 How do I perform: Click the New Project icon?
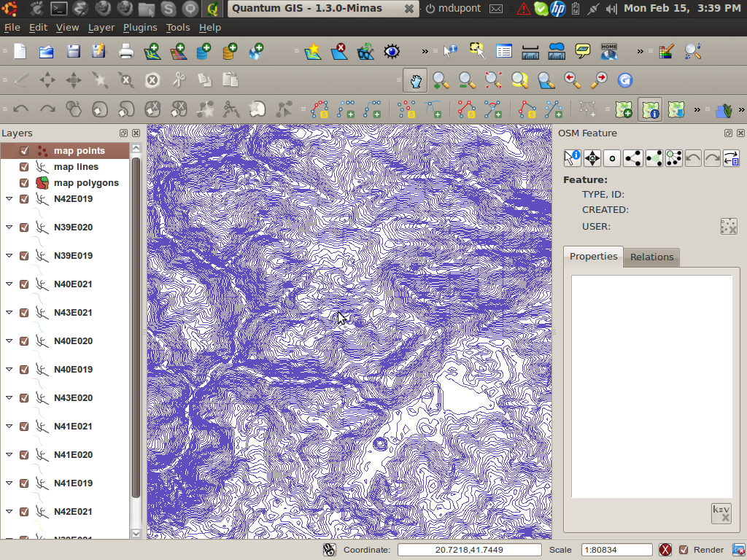pyautogui.click(x=20, y=51)
